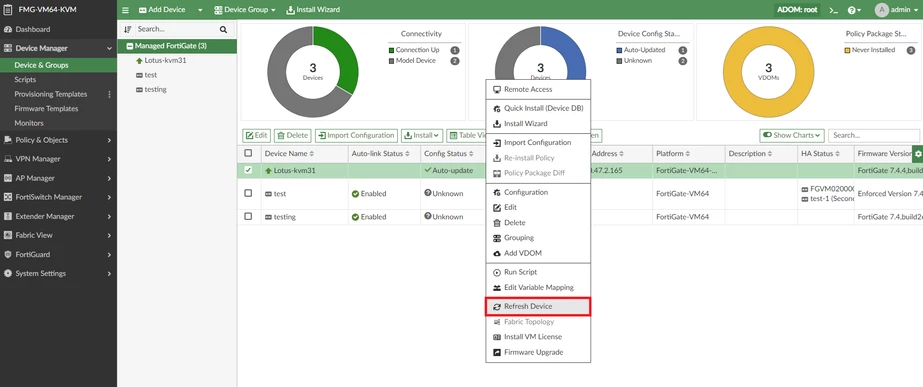Click Import Configuration toolbar button
Screen dimensions: 923x387
356,135
